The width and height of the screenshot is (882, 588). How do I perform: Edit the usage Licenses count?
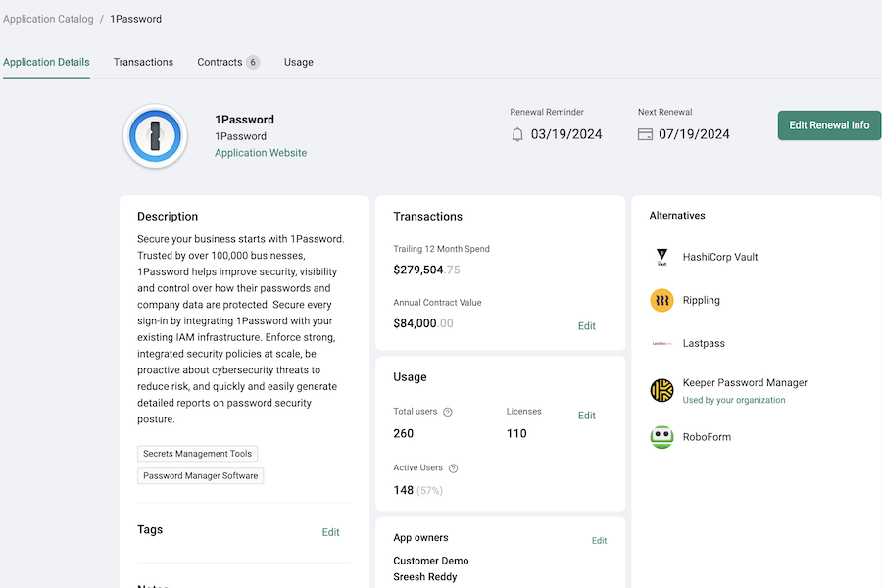586,416
